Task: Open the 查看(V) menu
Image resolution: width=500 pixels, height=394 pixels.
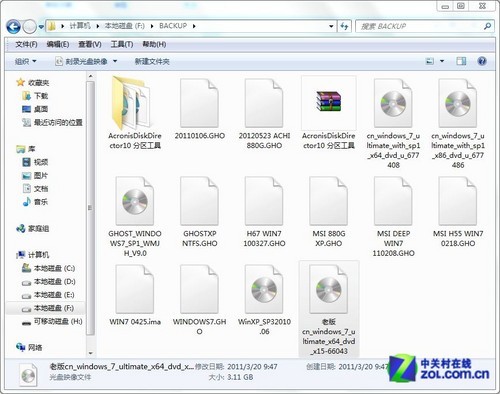Action: 90,44
